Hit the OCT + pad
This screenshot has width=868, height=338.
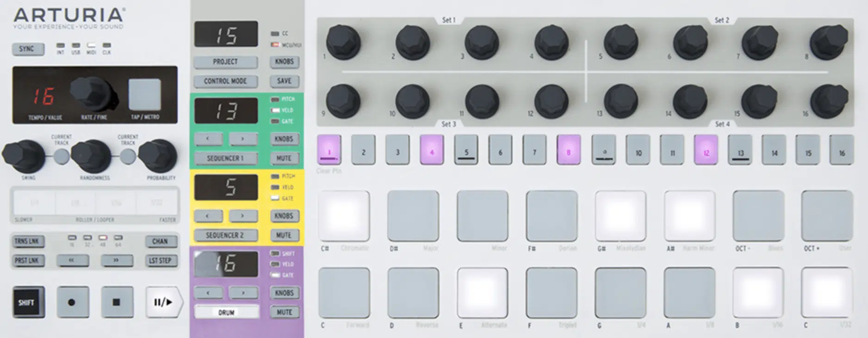(x=827, y=216)
